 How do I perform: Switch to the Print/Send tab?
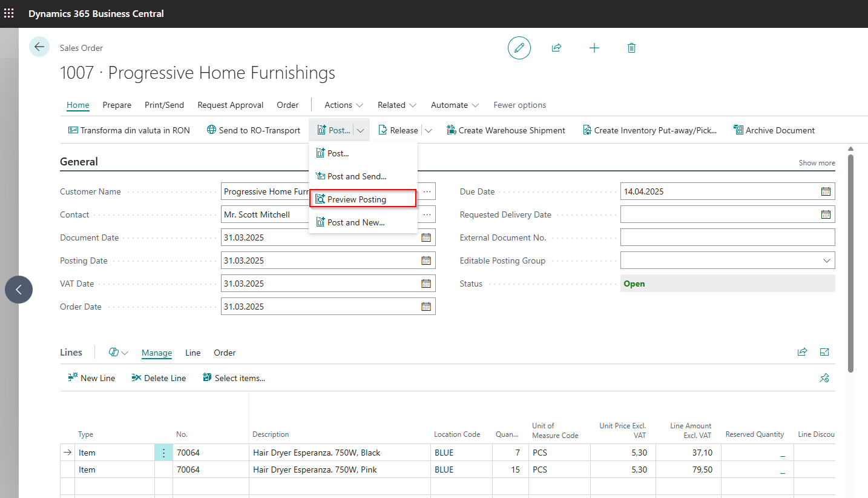click(164, 105)
